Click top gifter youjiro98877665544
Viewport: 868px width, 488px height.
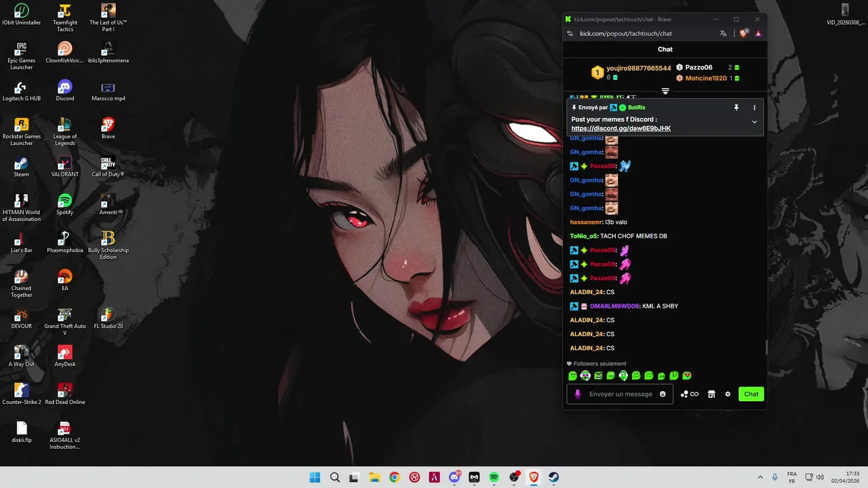639,68
